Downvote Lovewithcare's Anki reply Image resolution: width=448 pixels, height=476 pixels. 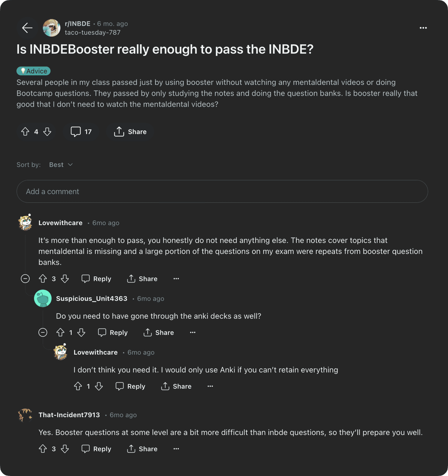click(x=99, y=386)
